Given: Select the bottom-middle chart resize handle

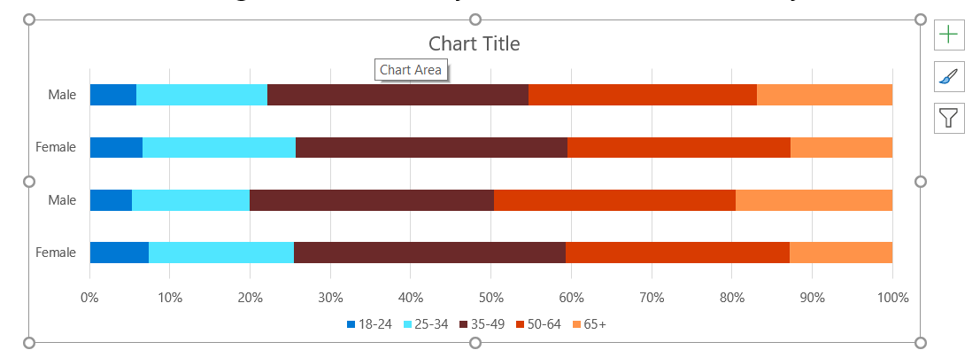Looking at the screenshot, I should (x=475, y=343).
